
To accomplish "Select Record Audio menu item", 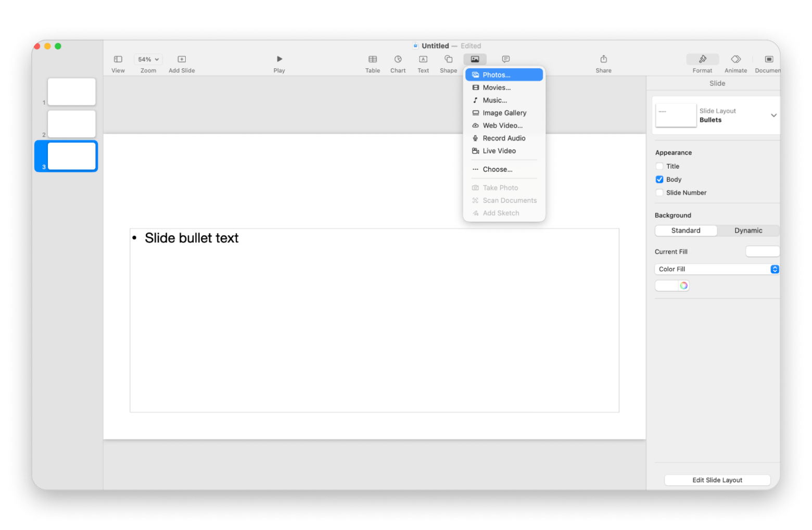I will (x=504, y=138).
